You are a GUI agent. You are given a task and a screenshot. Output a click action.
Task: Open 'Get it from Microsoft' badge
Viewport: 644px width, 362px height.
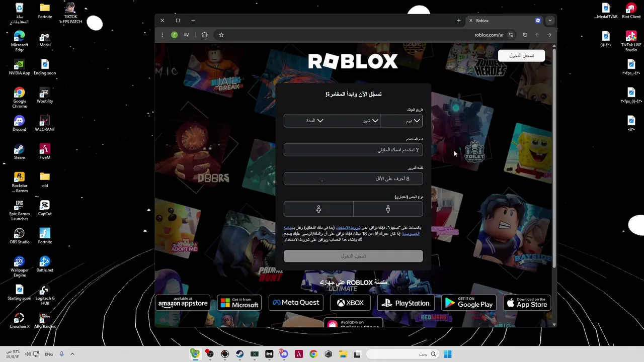(x=239, y=303)
